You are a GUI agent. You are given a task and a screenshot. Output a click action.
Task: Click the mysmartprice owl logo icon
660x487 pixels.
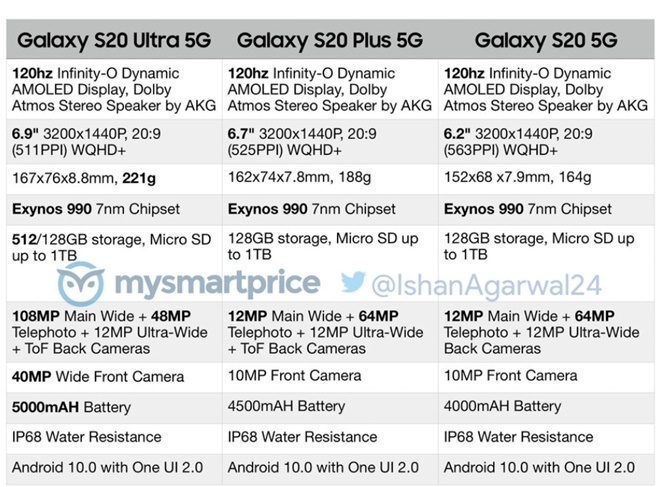pyautogui.click(x=81, y=283)
